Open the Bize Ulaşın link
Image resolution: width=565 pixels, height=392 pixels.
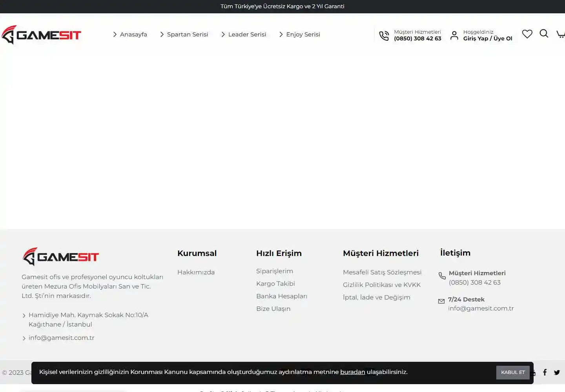click(273, 309)
